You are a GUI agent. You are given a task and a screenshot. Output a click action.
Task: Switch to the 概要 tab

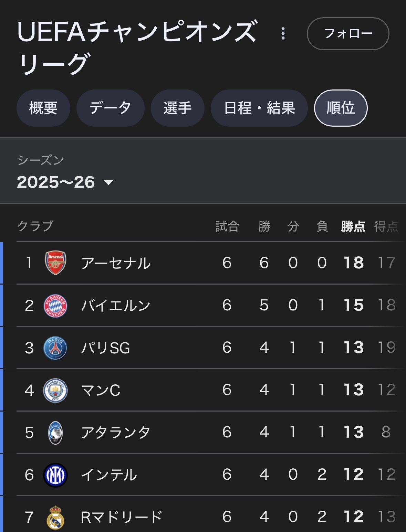[x=43, y=108]
